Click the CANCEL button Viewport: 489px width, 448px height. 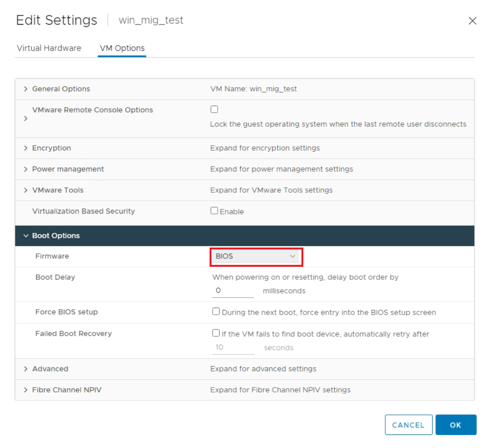coord(408,425)
